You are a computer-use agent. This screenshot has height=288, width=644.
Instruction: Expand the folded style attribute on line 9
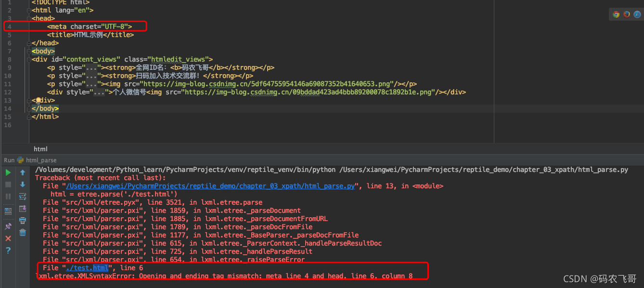91,67
